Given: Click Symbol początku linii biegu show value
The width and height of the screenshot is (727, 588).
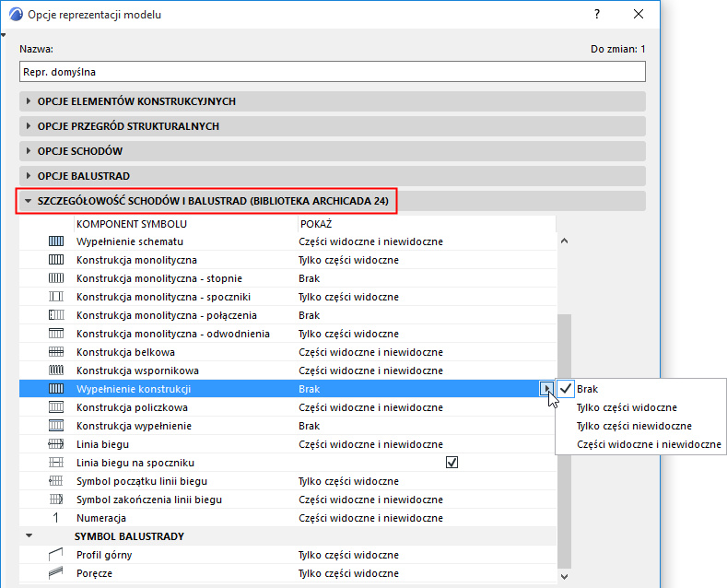Looking at the screenshot, I should pos(348,481).
